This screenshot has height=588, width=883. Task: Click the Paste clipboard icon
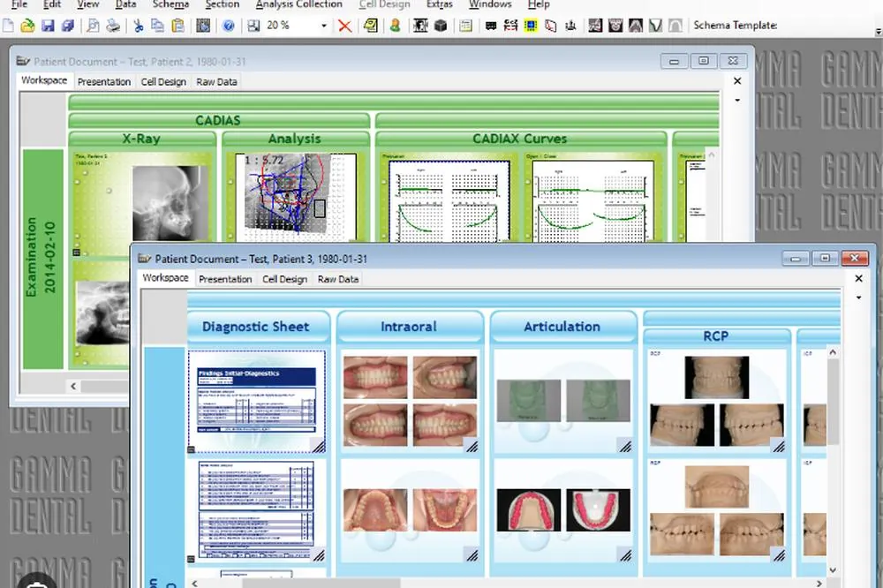point(178,26)
